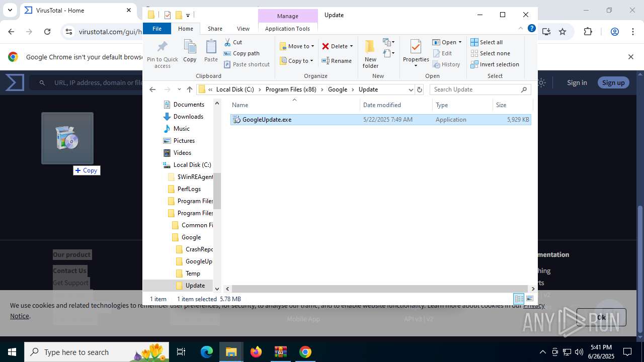Switch to the Share ribbon tab
This screenshot has height=362, width=644.
click(215, 29)
